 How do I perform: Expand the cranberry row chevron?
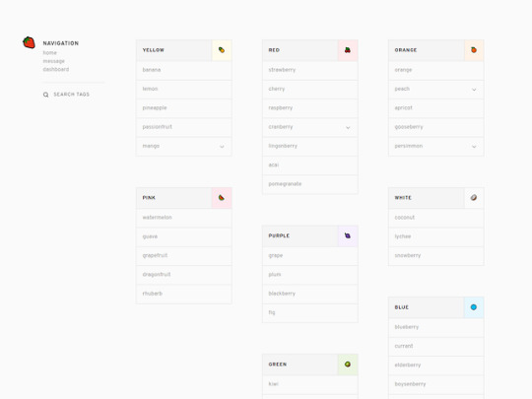click(348, 127)
